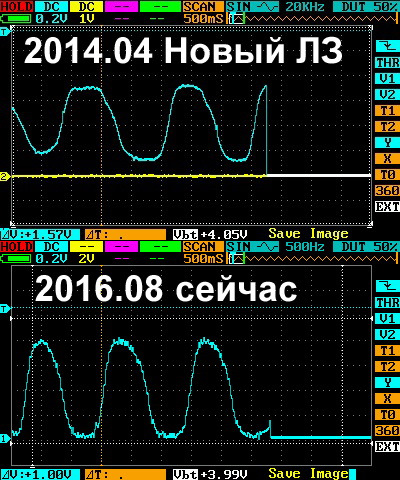Open the 500mS timebase selector in bottom panel
Image resolution: width=400 pixels, height=480 pixels.
[203, 258]
